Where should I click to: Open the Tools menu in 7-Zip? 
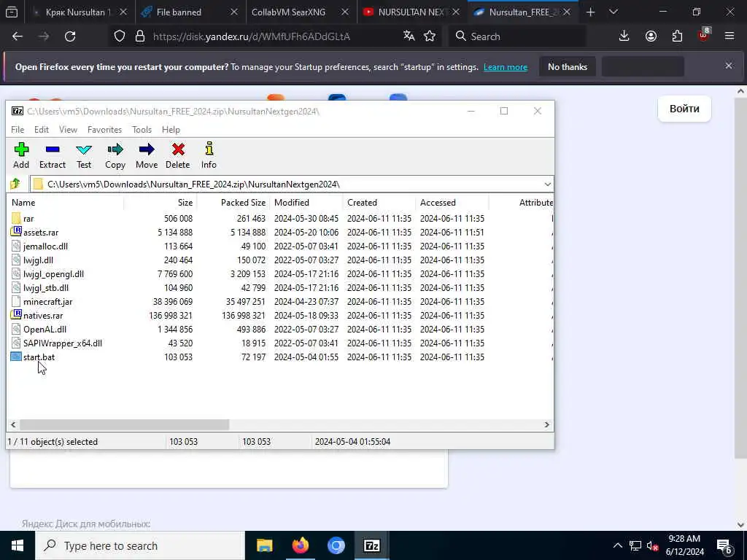coord(142,130)
